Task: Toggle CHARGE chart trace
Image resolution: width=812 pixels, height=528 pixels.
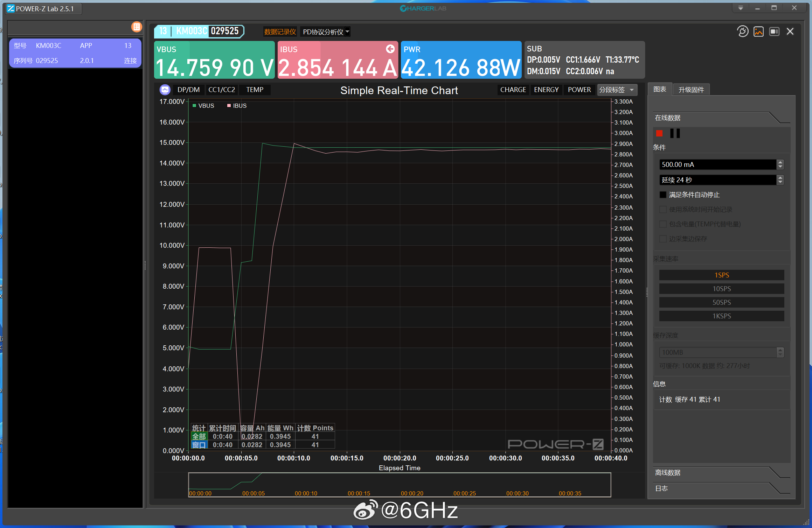Action: point(513,90)
